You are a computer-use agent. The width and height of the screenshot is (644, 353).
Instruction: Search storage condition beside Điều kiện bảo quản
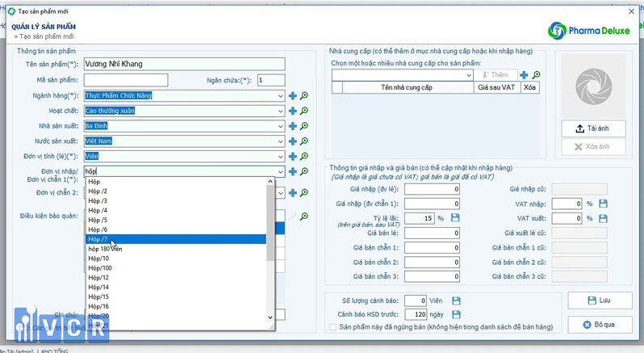click(x=304, y=216)
